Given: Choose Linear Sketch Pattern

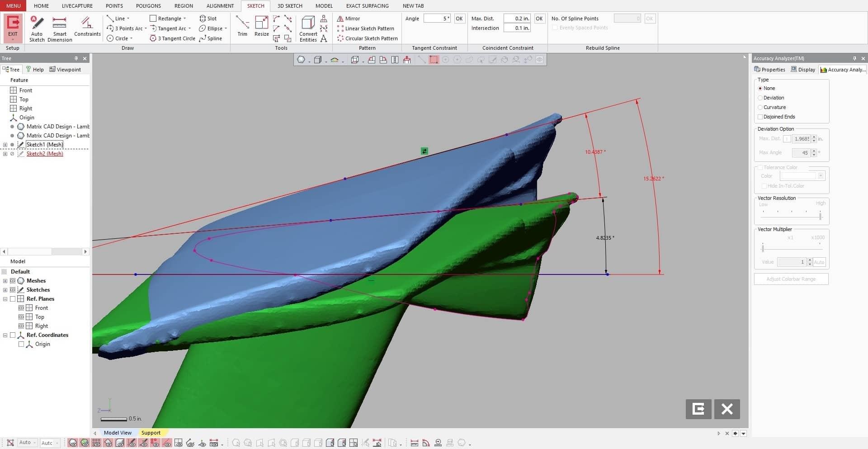Looking at the screenshot, I should click(366, 28).
